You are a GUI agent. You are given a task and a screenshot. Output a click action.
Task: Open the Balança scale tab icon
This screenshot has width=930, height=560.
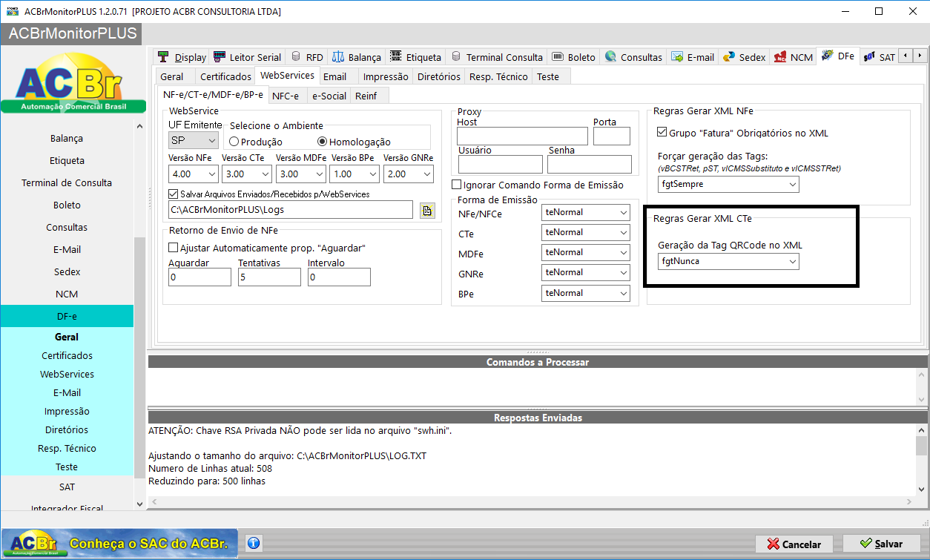click(338, 56)
